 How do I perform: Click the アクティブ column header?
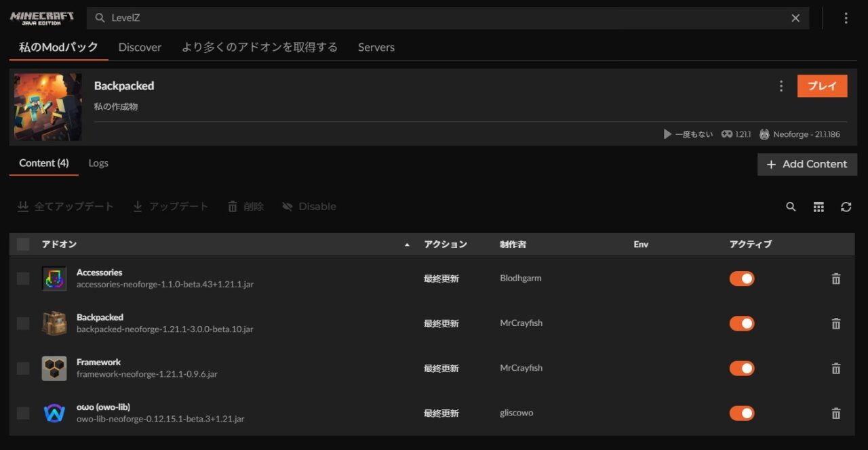(x=750, y=244)
